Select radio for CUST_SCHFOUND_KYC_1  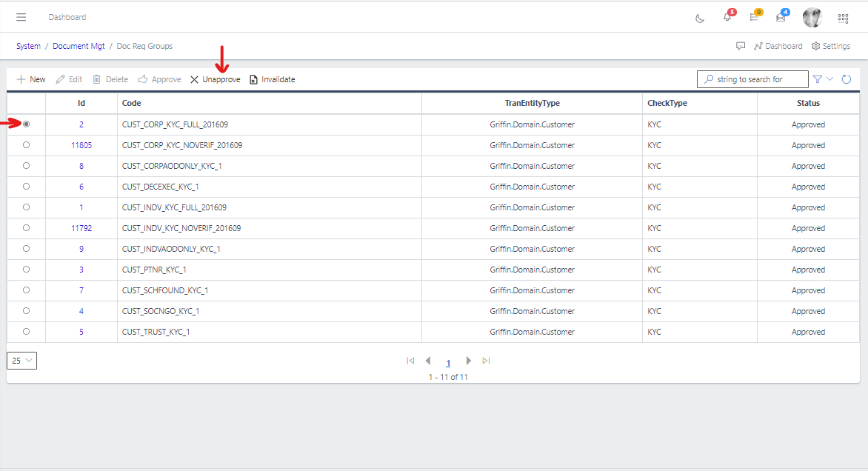click(26, 290)
